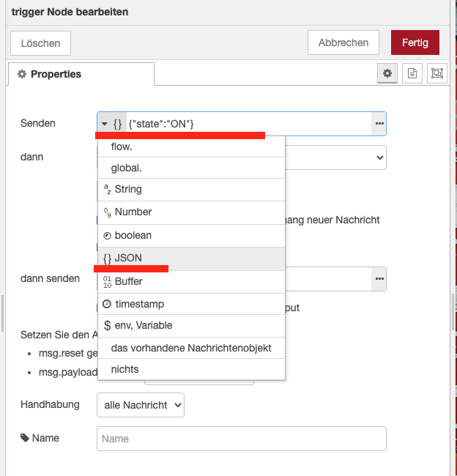Delete the node with Löschen
This screenshot has height=476, width=457.
tap(41, 43)
